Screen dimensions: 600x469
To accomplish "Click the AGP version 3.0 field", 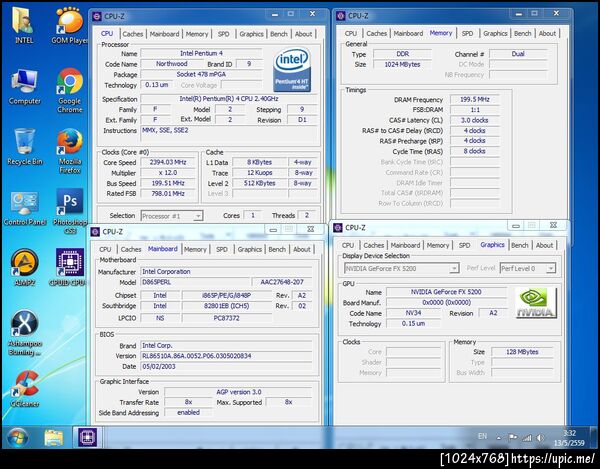I will [x=239, y=392].
